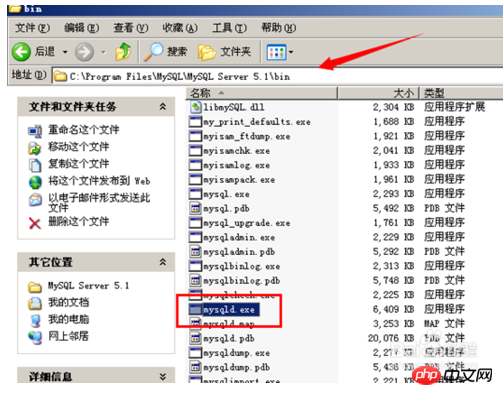Click the 应用程序扩展 type cell

point(455,107)
